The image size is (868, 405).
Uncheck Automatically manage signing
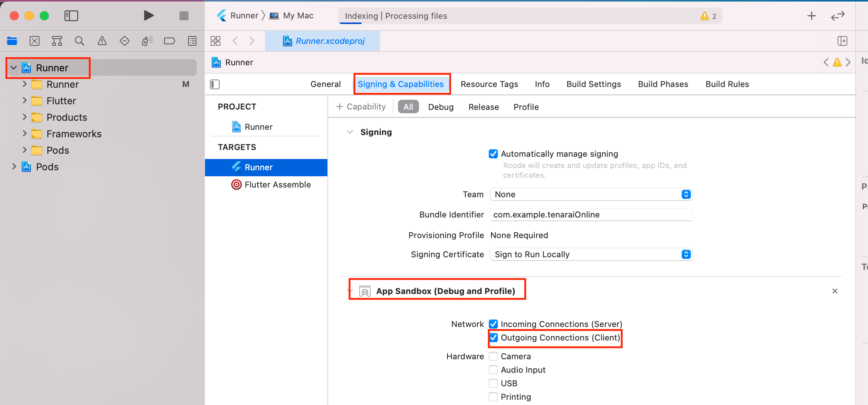pyautogui.click(x=493, y=154)
